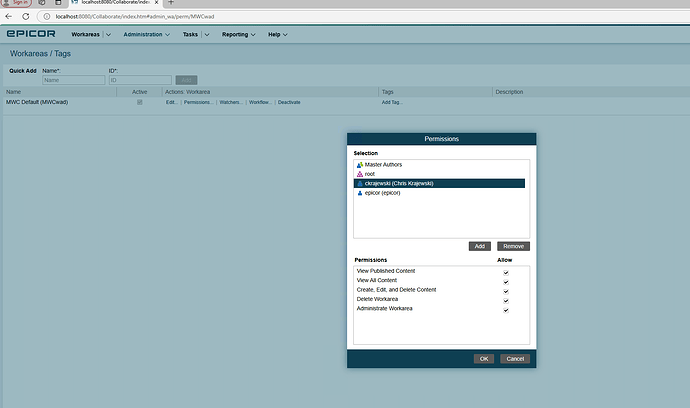Click 'MWC Default (MWCwad)' workarea name

(37, 102)
